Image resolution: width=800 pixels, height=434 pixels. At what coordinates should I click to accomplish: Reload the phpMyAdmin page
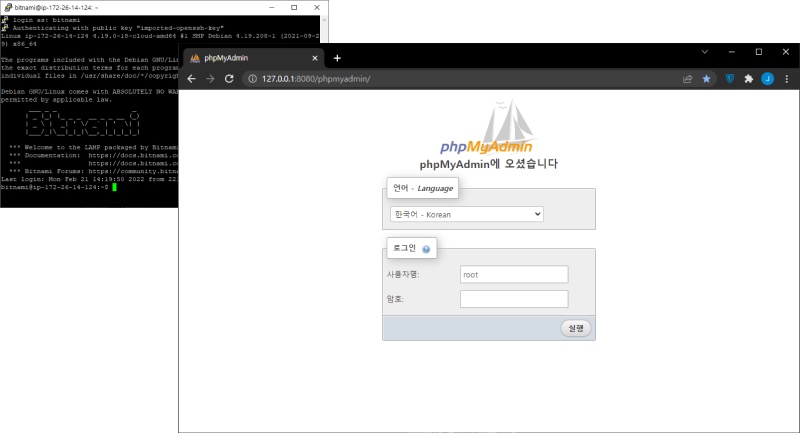coord(229,78)
